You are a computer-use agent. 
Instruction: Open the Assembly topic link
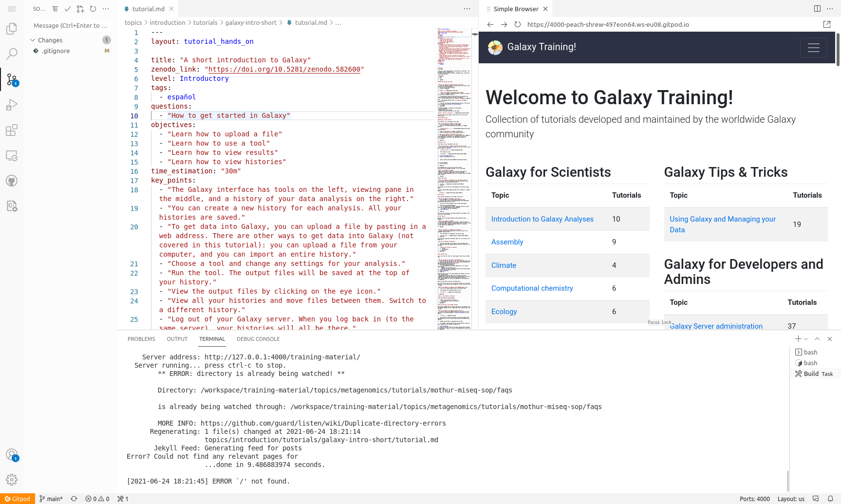click(507, 242)
